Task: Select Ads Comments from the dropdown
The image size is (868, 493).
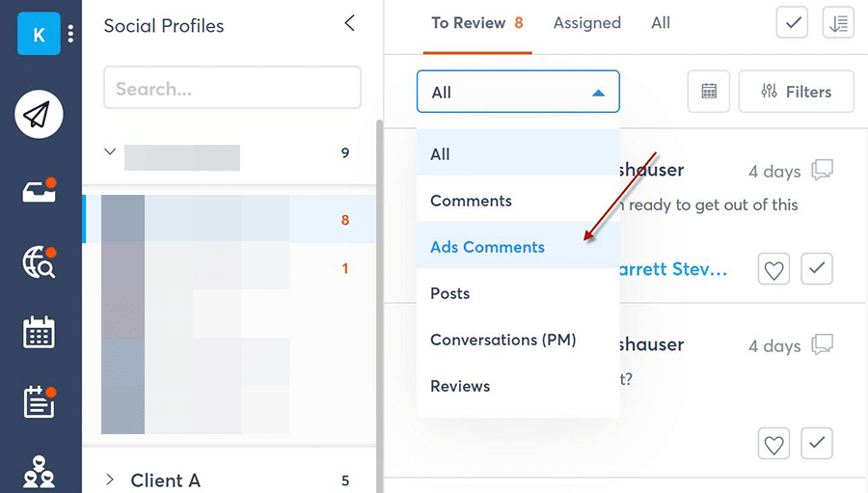Action: coord(487,247)
